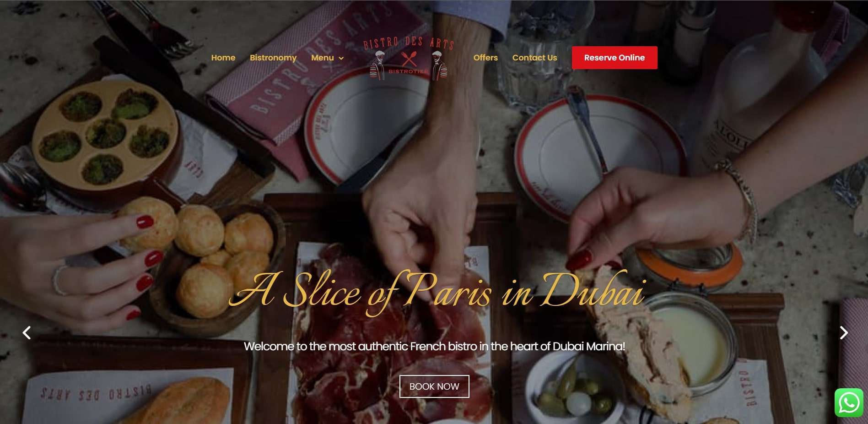This screenshot has height=424, width=868.
Task: Open the Menu navigation item
Action: (323, 58)
